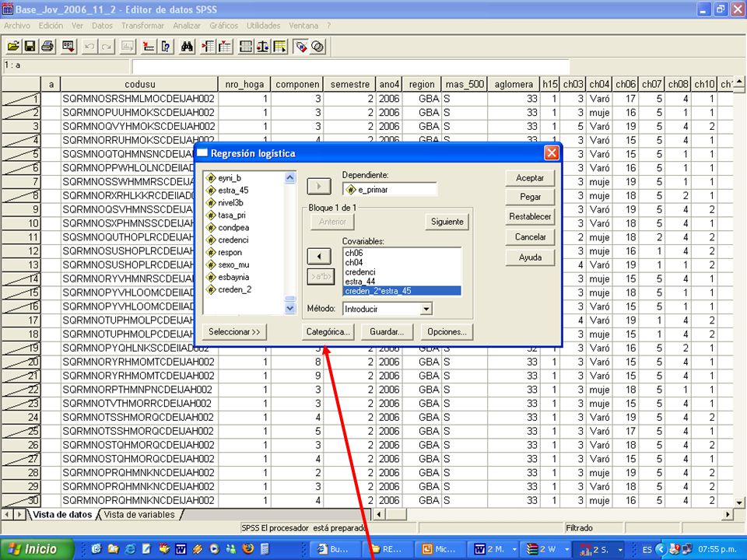Click the Cancelar button
The image size is (747, 560).
point(530,236)
